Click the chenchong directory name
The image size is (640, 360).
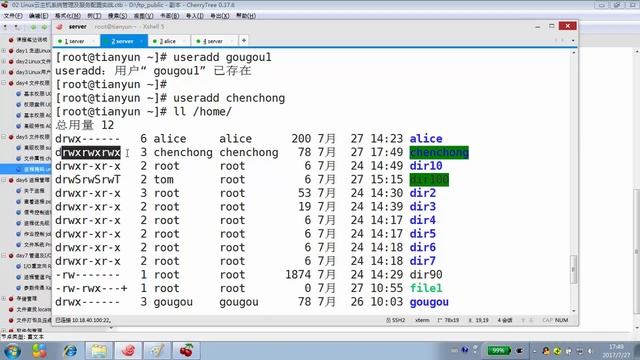click(x=439, y=152)
